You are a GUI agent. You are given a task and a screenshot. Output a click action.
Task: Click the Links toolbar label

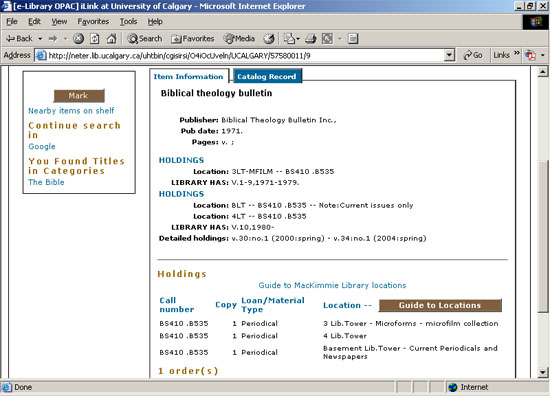point(501,55)
